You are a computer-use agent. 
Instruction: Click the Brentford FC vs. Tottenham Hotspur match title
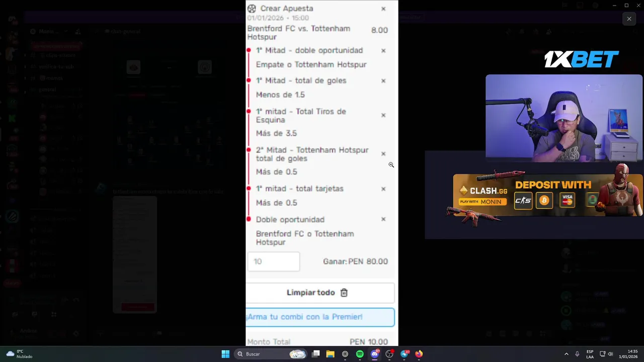pyautogui.click(x=299, y=33)
